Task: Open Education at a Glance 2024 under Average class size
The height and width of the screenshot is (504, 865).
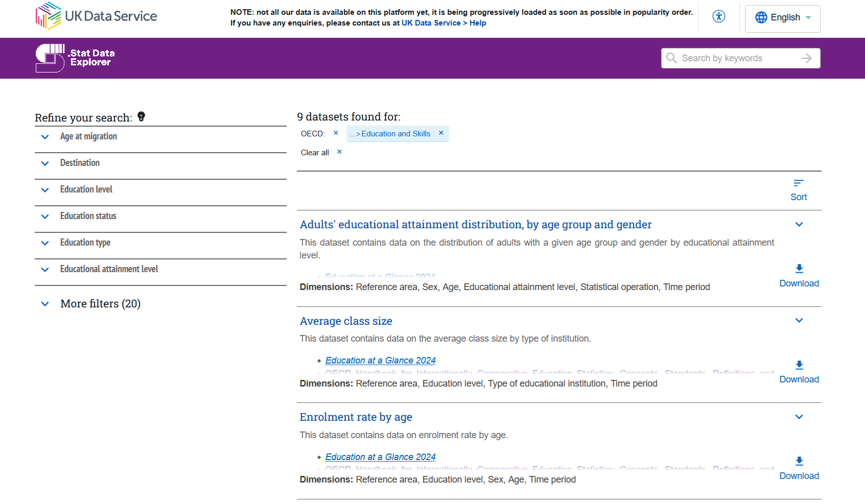Action: point(380,361)
